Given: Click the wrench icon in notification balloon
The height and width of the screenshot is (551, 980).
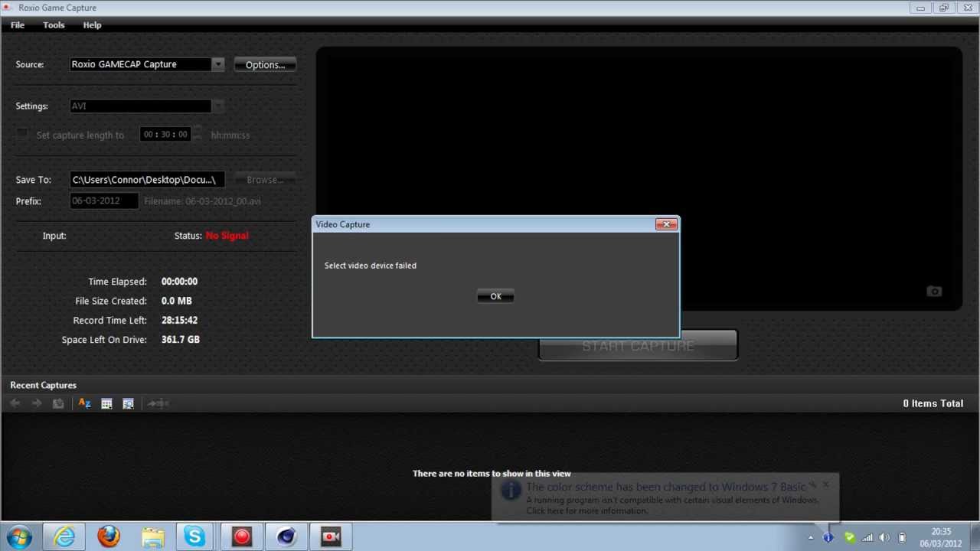Looking at the screenshot, I should [x=813, y=484].
